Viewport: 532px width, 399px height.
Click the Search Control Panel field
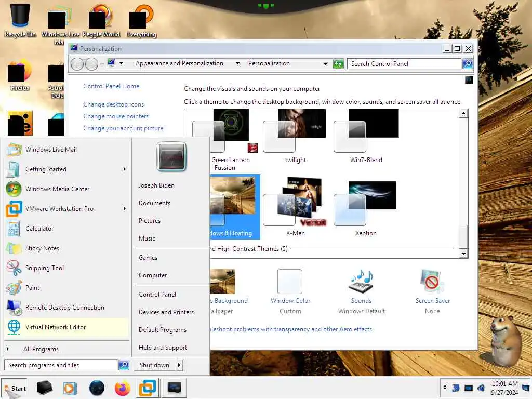404,64
